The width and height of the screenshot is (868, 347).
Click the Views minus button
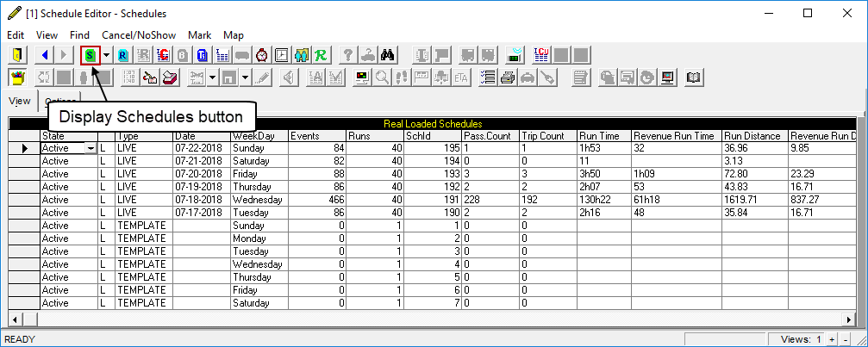coord(846,339)
